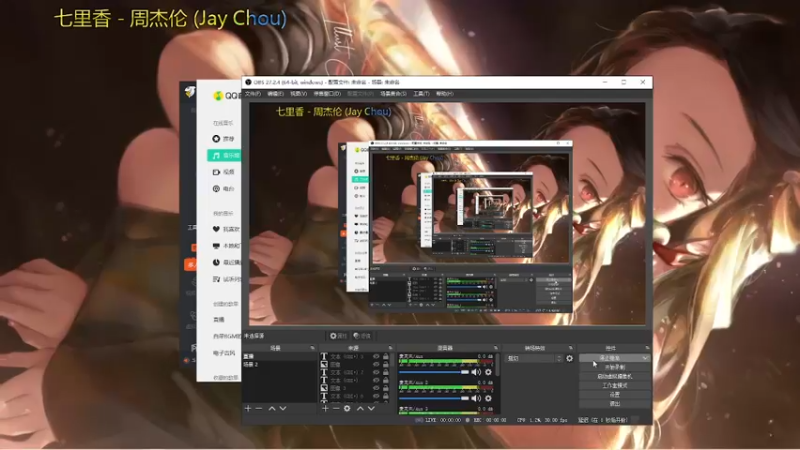Toggle lock on the first 图像 source
800x450 pixels.
(386, 364)
